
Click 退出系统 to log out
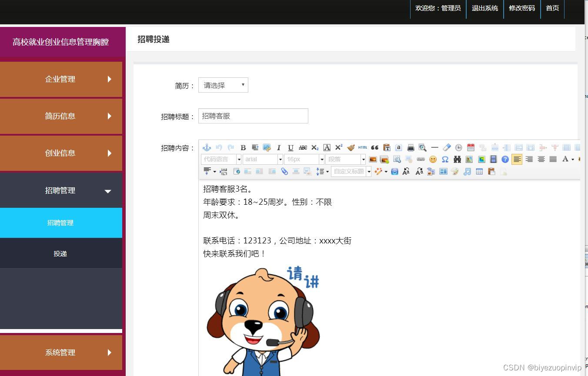[484, 8]
